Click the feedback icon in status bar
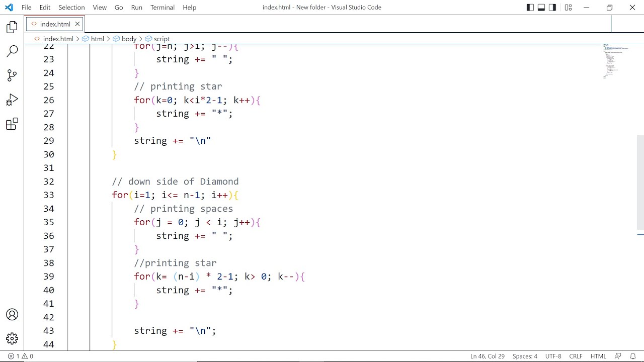The height and width of the screenshot is (362, 644). click(618, 356)
